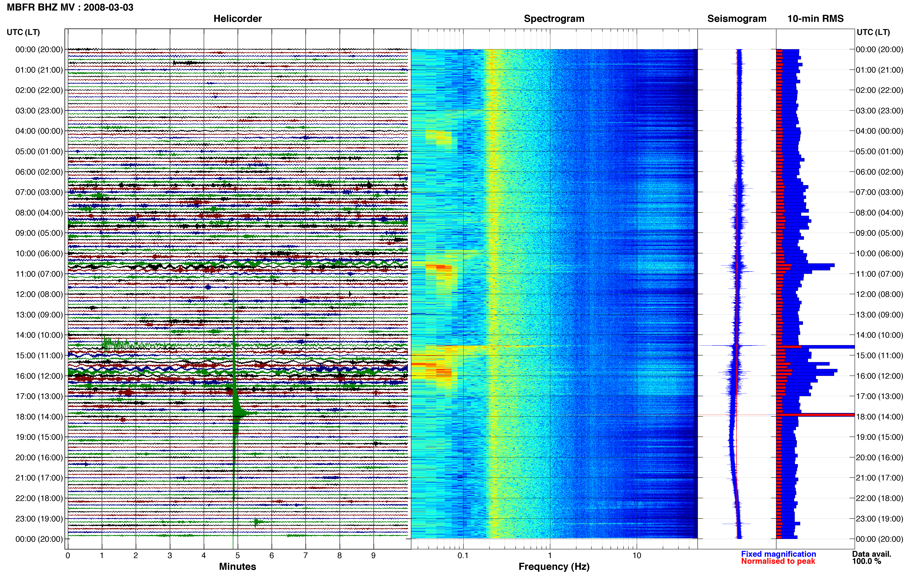Viewport: 924px width, 578px height.
Task: Click the 'Data avail.' label
Action: [x=872, y=554]
